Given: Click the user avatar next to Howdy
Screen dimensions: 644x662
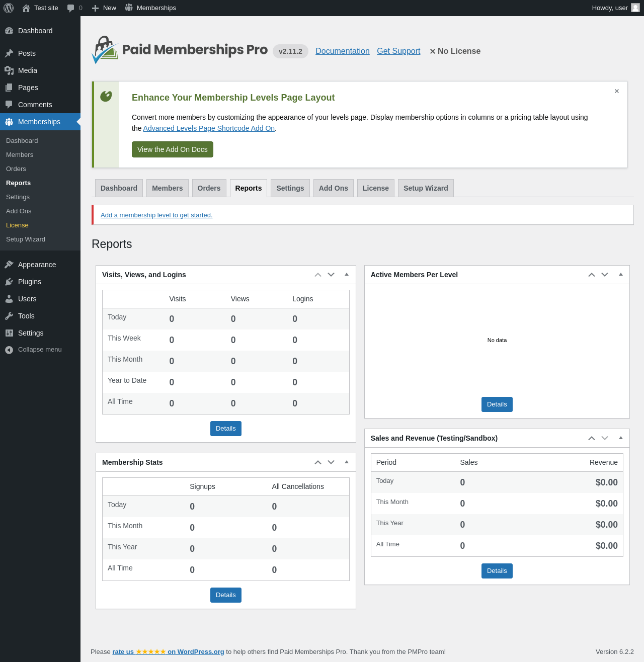Looking at the screenshot, I should pos(635,8).
